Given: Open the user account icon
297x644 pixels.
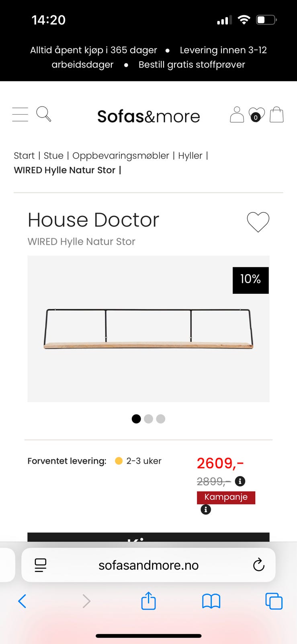Looking at the screenshot, I should (x=237, y=115).
